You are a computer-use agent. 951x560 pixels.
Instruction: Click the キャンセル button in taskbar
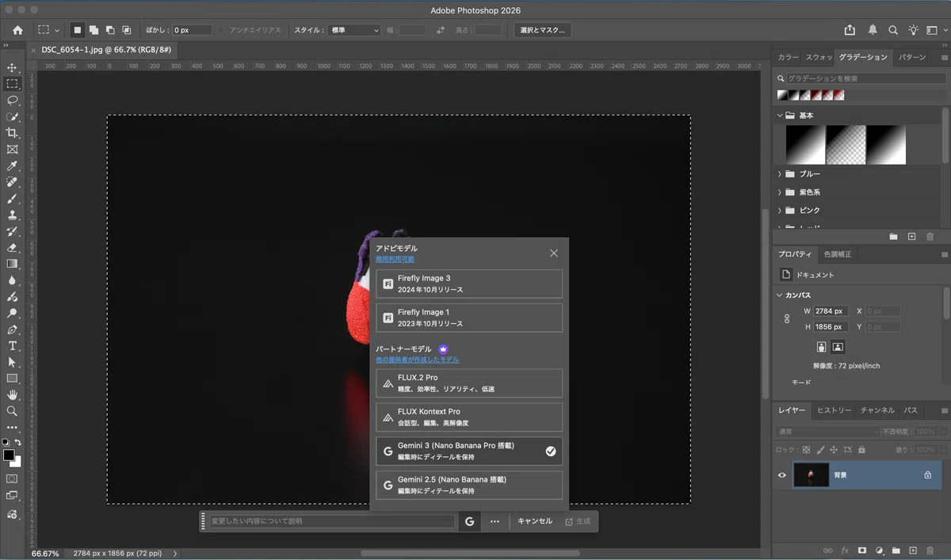point(535,521)
